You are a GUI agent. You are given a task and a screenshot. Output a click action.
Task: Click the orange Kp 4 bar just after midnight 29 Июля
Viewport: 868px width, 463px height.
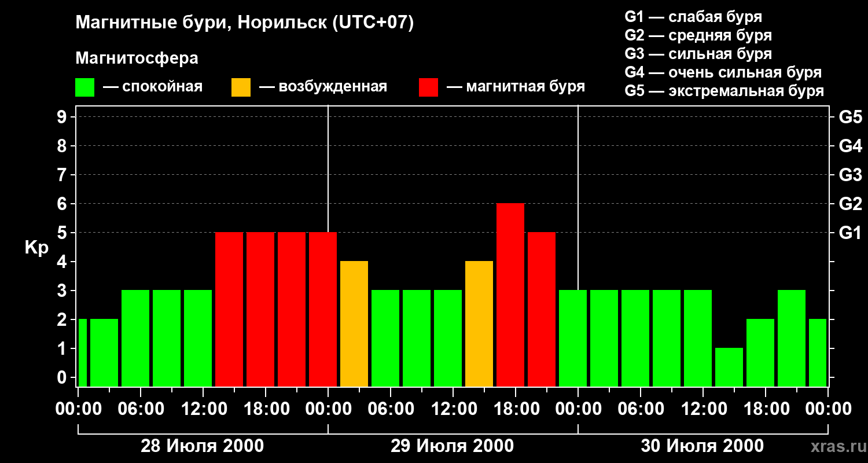pos(354,324)
